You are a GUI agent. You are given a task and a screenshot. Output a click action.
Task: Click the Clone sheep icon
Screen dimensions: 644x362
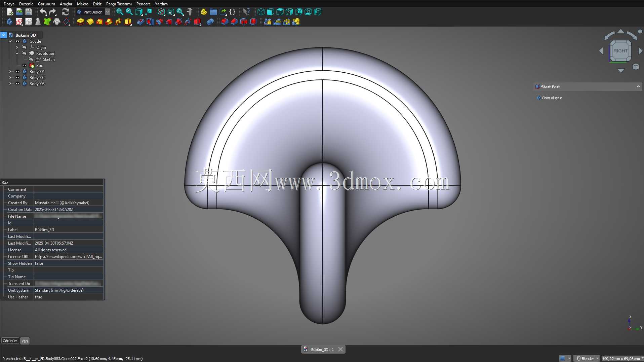[x=57, y=22]
